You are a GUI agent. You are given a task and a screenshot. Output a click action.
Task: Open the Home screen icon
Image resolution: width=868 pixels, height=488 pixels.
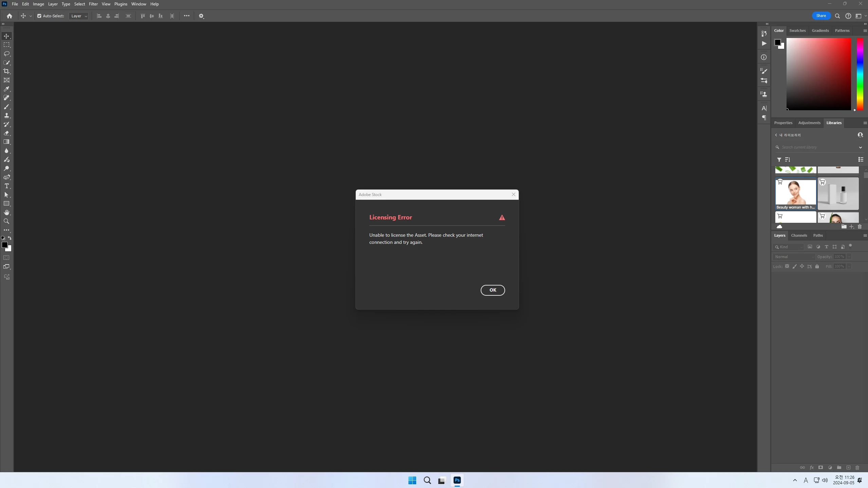point(10,16)
